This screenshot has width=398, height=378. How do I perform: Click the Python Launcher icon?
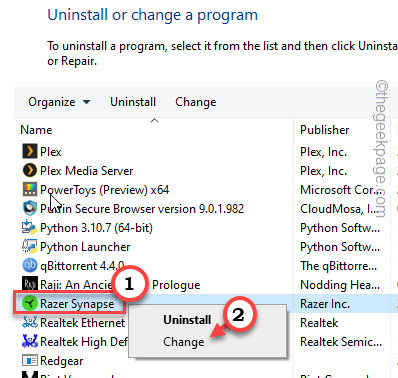[30, 247]
